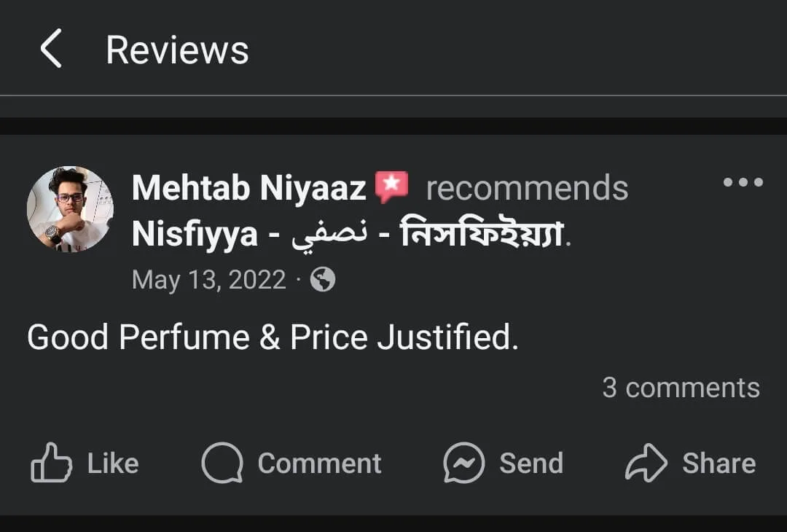Screen dimensions: 787x532
Task: Click the Bengali page name text
Action: pyautogui.click(x=482, y=235)
